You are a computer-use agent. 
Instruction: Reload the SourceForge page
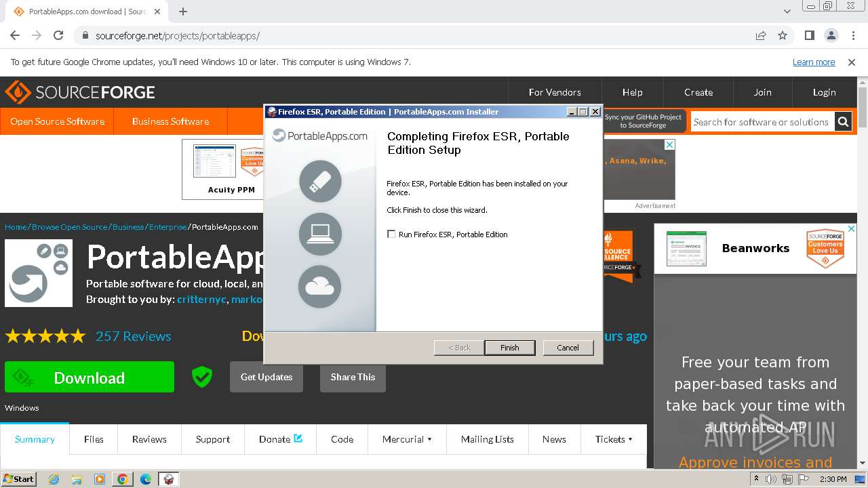pyautogui.click(x=58, y=35)
